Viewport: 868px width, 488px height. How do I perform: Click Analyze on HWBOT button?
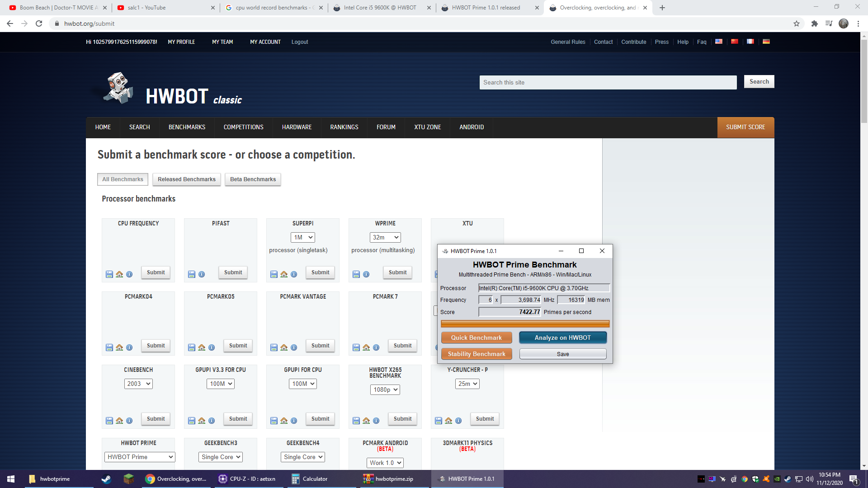click(x=563, y=338)
